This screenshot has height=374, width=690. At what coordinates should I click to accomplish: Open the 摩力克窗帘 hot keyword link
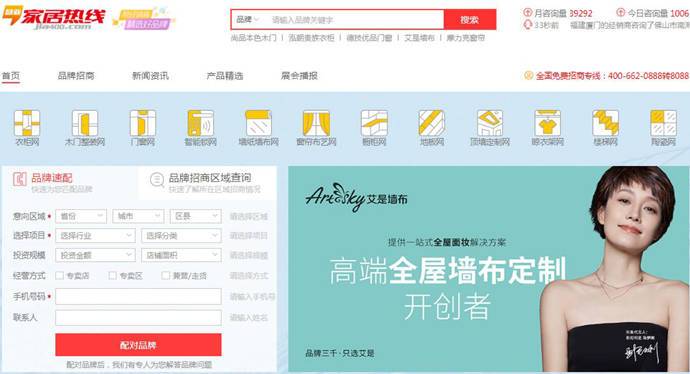coord(466,38)
